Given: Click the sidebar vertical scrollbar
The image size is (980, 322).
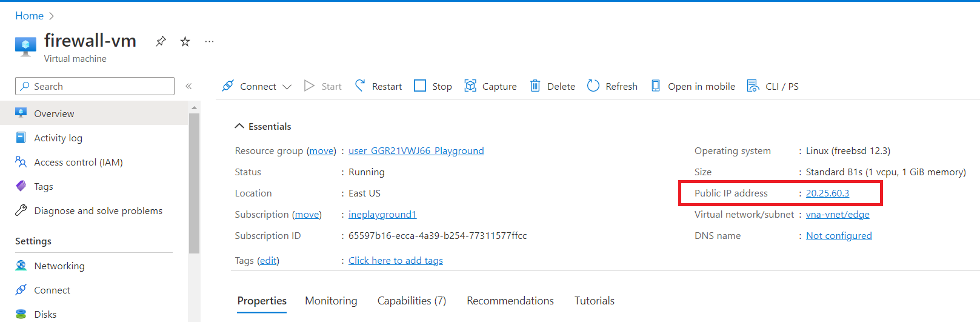Looking at the screenshot, I should tap(194, 182).
